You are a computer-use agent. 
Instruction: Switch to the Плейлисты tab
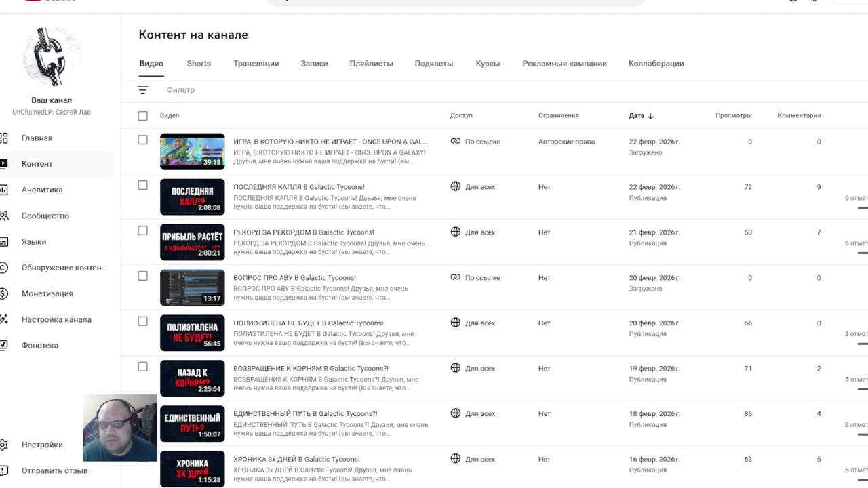click(x=371, y=64)
